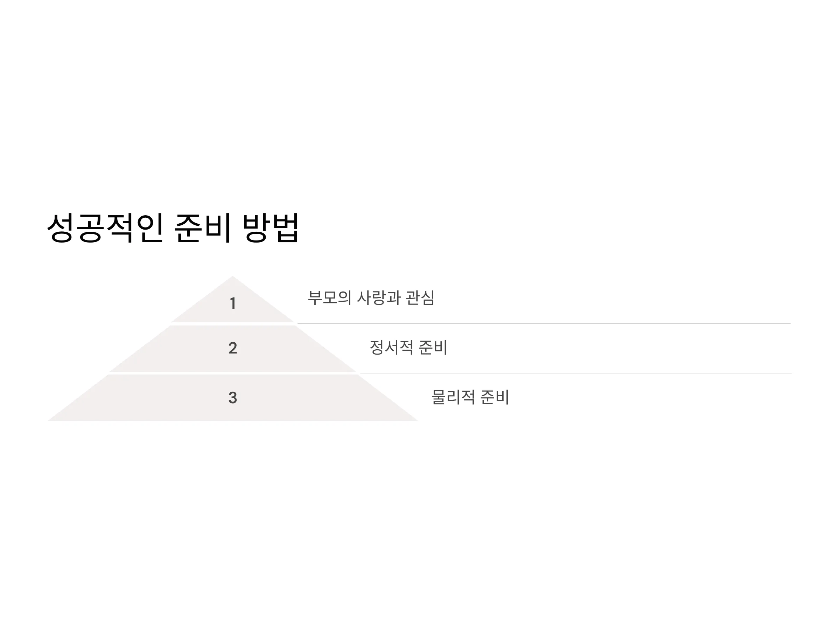Click the word "물리적" in the third label

[x=453, y=397]
